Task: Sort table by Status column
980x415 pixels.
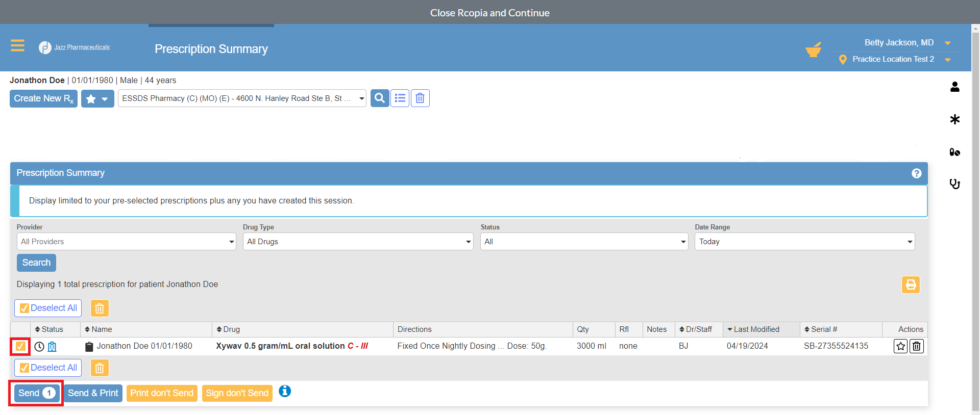Action: (x=49, y=329)
